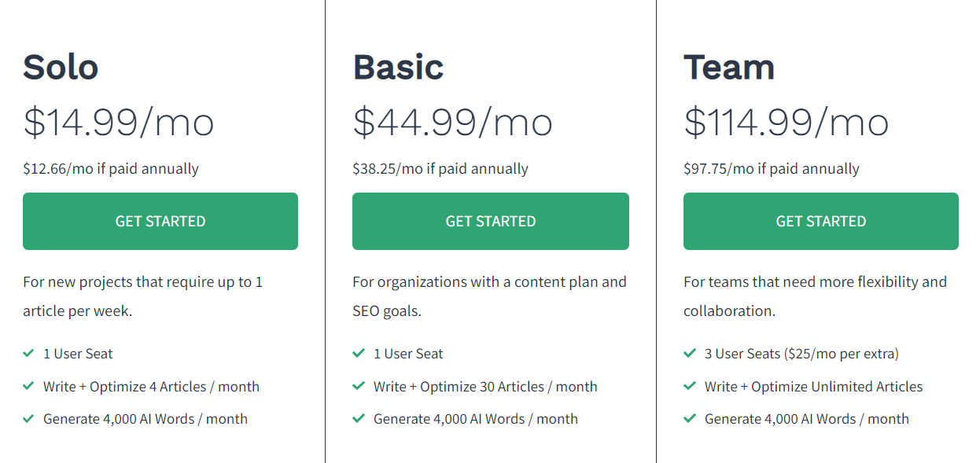Select the Basic plan heading

398,67
